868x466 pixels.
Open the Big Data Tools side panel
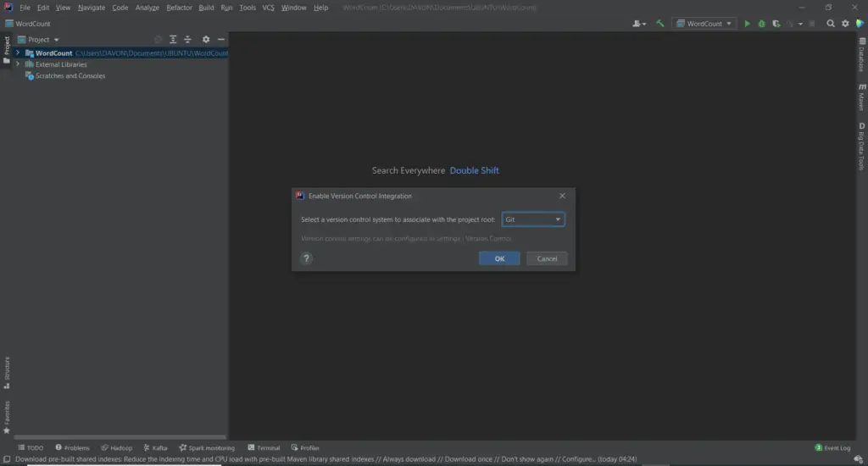861,147
